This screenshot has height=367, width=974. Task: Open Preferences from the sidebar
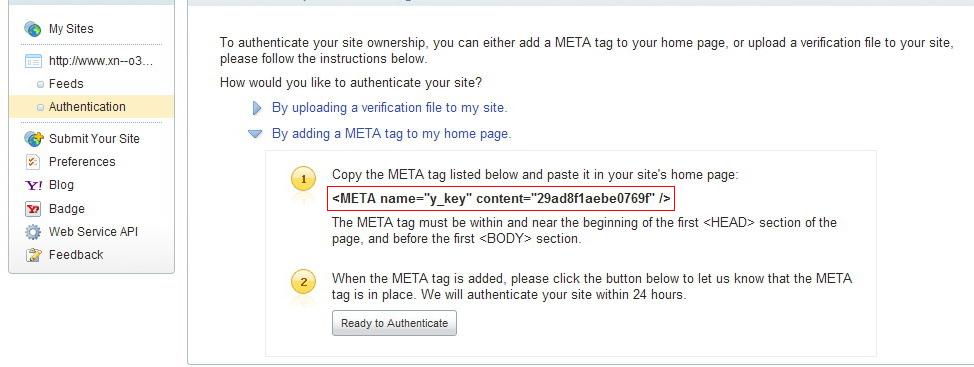(82, 161)
